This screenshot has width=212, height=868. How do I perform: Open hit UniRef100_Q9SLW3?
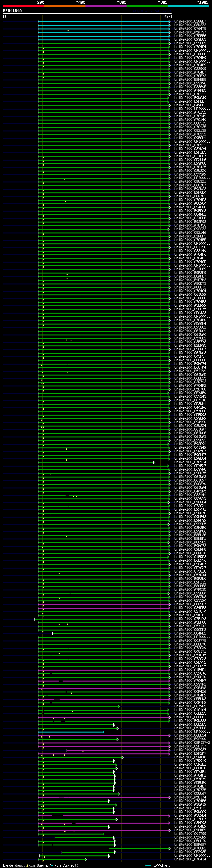[x=190, y=40]
